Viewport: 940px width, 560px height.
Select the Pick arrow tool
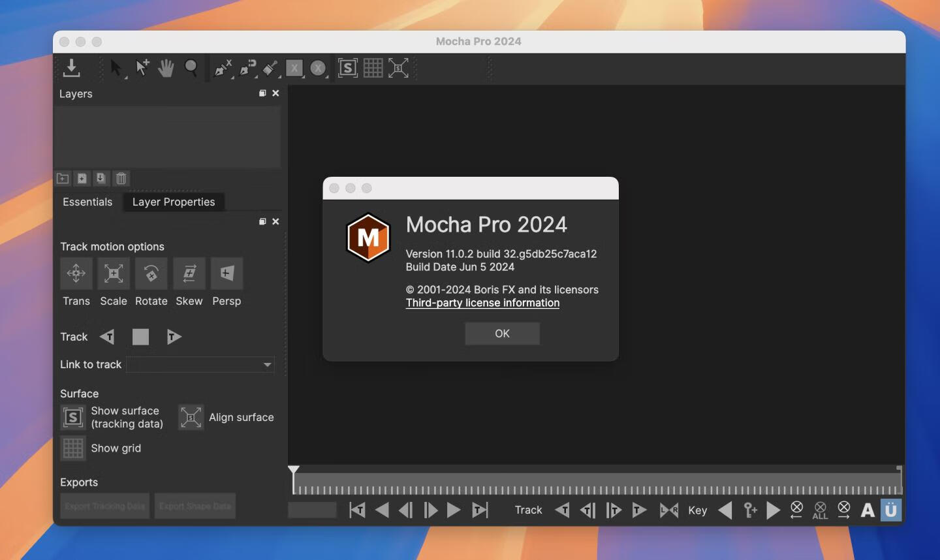(x=116, y=68)
